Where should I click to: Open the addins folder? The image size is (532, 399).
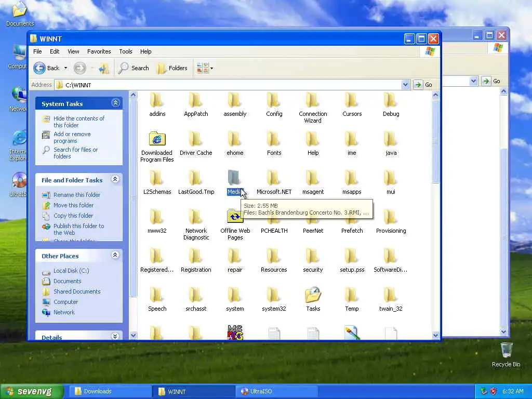point(157,105)
